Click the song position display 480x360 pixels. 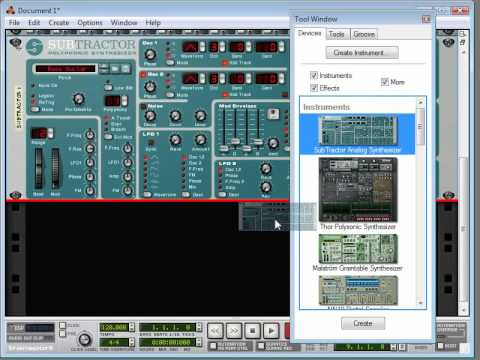pyautogui.click(x=168, y=327)
